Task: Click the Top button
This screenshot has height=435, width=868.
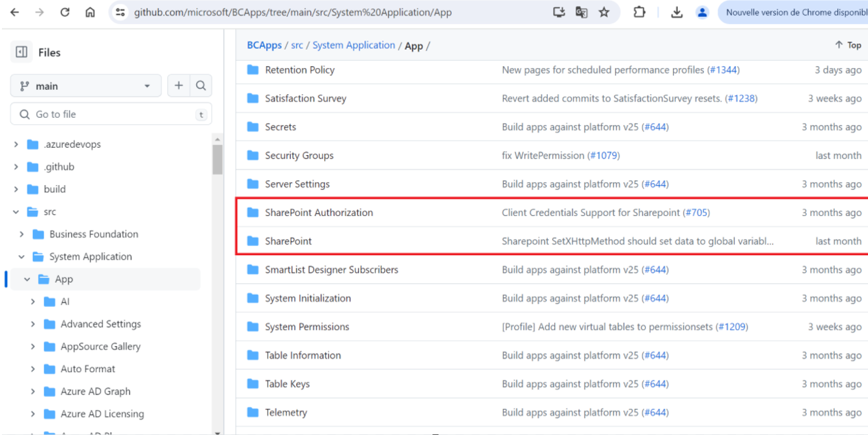Action: point(848,45)
